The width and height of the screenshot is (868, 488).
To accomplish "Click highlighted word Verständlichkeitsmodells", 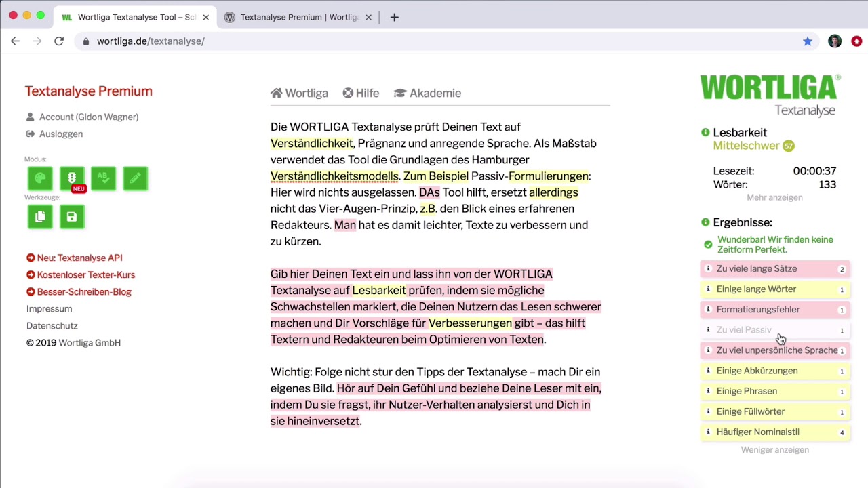I will [x=334, y=176].
